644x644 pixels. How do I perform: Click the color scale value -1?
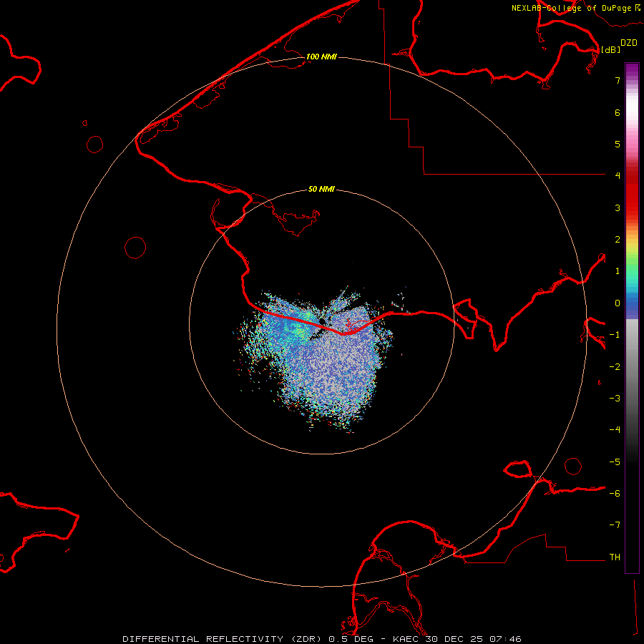pos(615,335)
